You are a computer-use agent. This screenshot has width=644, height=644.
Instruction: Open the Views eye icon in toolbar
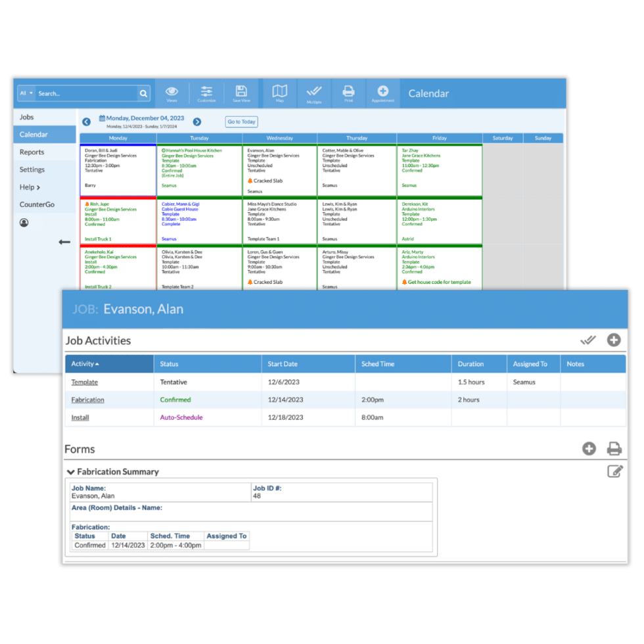(x=172, y=93)
